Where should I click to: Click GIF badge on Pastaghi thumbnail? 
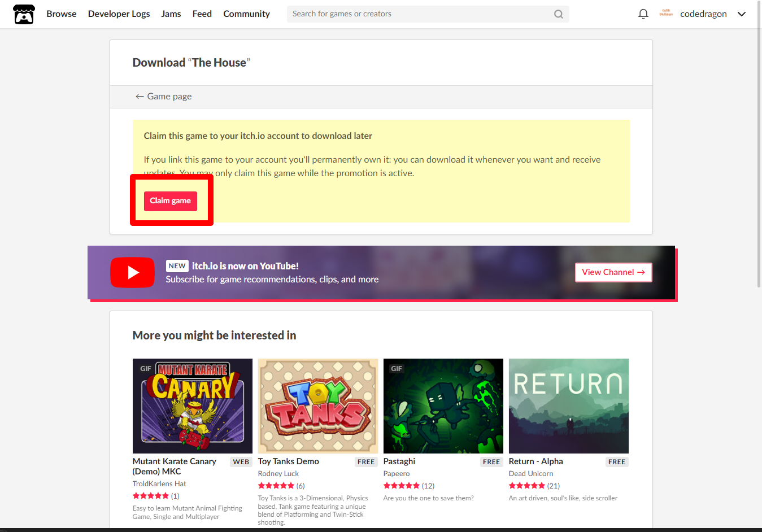coord(397,369)
